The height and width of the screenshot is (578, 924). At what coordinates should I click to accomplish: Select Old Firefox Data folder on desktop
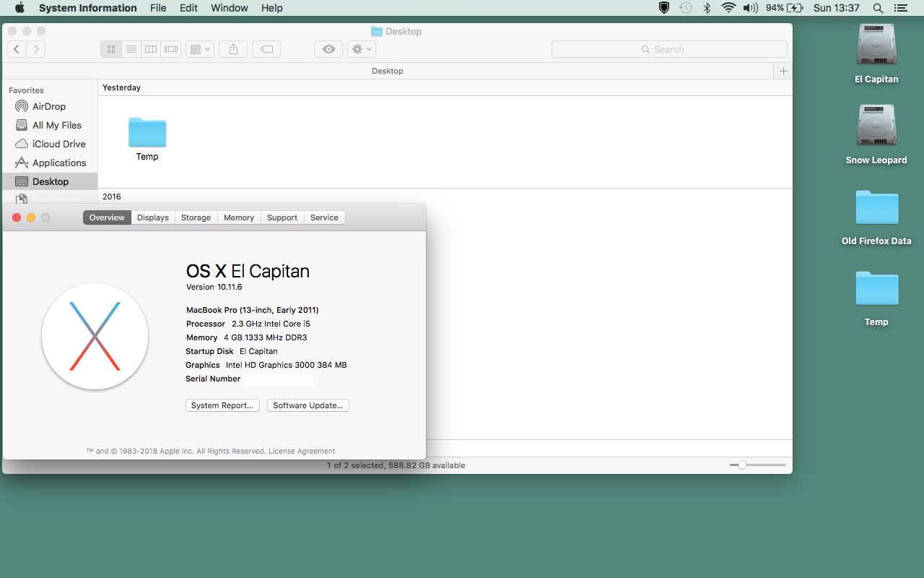pos(876,217)
